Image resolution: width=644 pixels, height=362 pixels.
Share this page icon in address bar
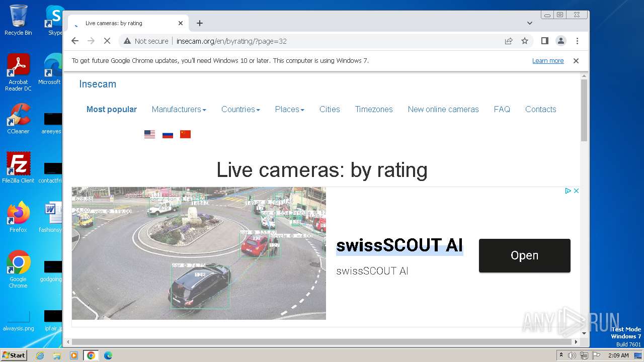509,41
